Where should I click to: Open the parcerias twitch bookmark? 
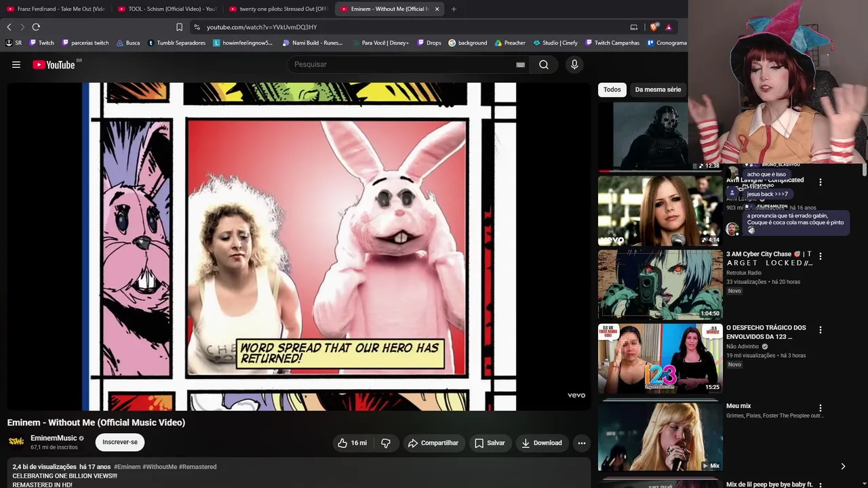pyautogui.click(x=85, y=43)
